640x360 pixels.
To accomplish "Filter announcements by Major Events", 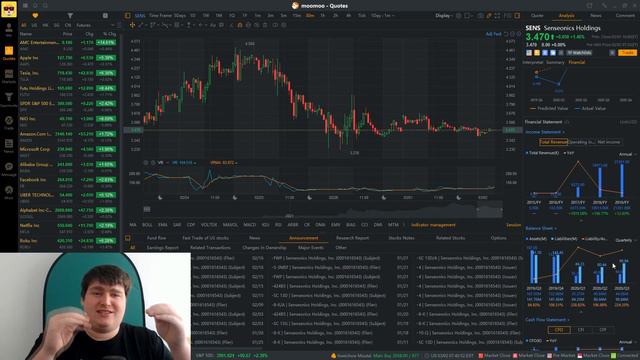I will click(311, 248).
